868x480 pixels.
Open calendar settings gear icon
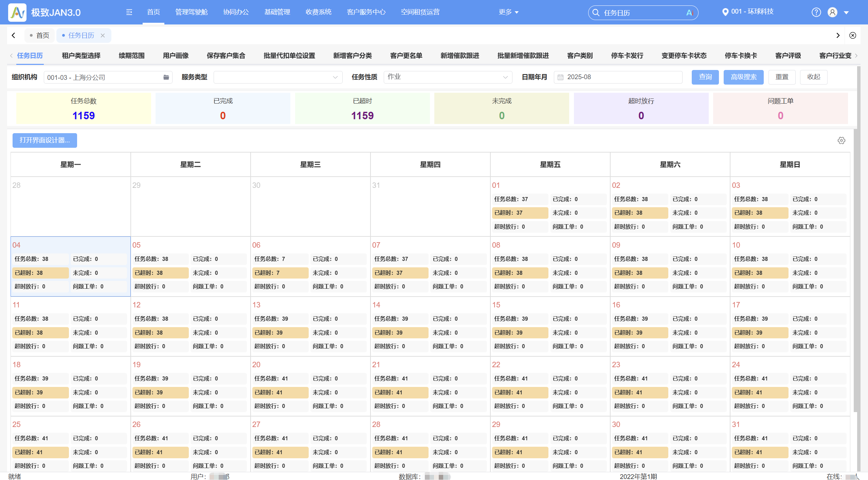click(841, 141)
